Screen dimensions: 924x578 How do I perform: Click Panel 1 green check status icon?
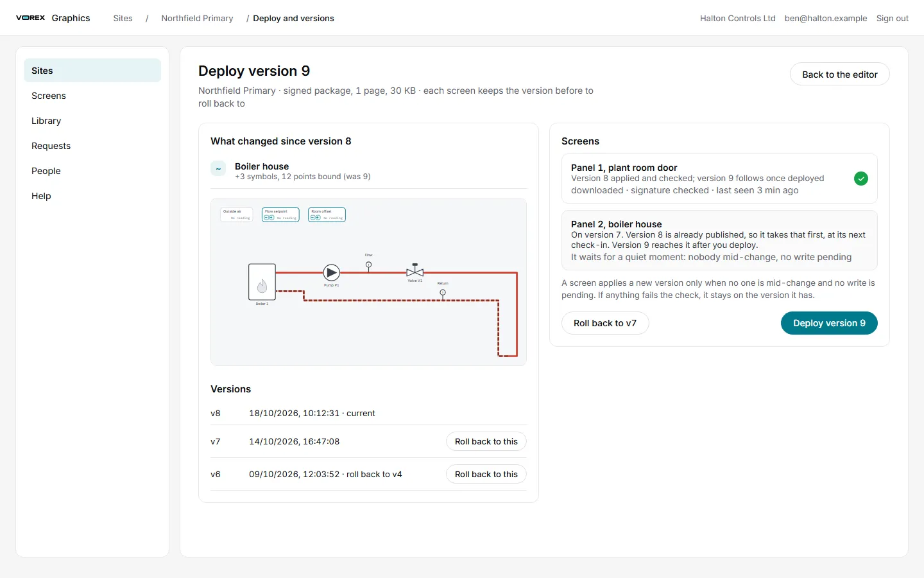(861, 179)
